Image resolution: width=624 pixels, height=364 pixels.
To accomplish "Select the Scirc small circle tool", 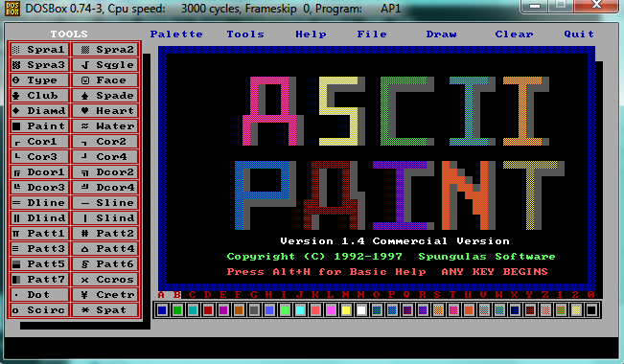I will pos(39,310).
